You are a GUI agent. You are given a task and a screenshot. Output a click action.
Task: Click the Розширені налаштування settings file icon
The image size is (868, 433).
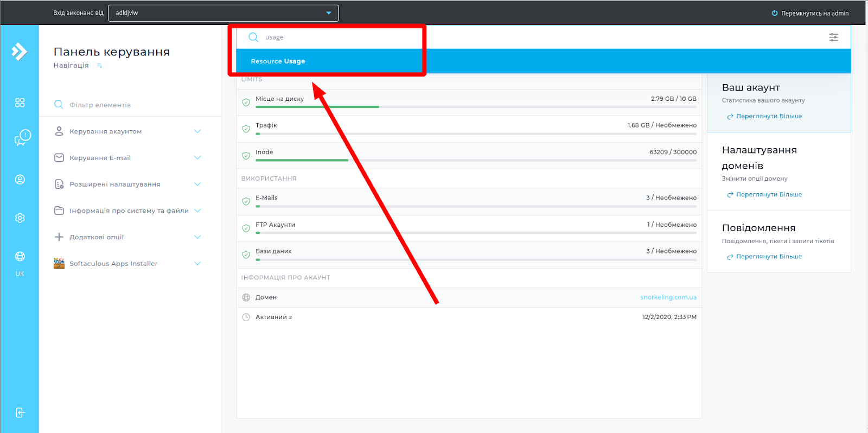tap(59, 184)
